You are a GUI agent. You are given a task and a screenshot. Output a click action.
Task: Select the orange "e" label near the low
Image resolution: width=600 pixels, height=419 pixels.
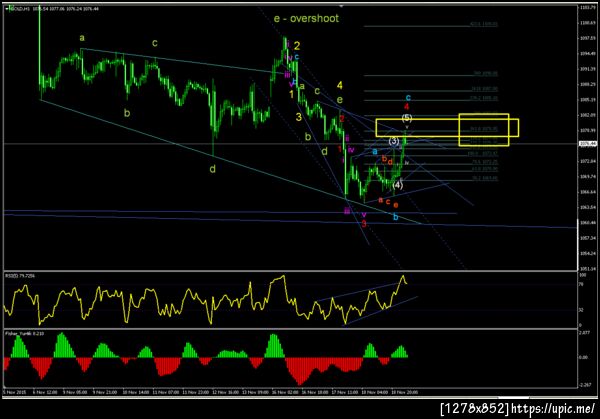pos(396,205)
